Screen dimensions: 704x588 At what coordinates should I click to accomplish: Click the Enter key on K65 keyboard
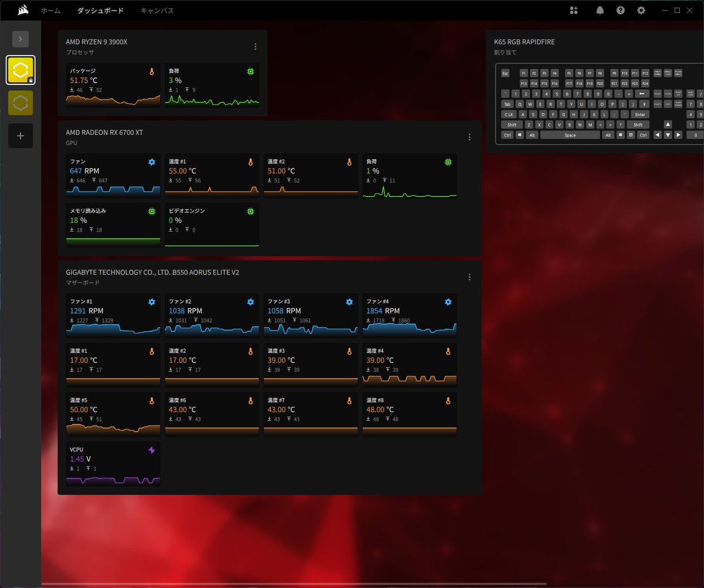tap(639, 114)
